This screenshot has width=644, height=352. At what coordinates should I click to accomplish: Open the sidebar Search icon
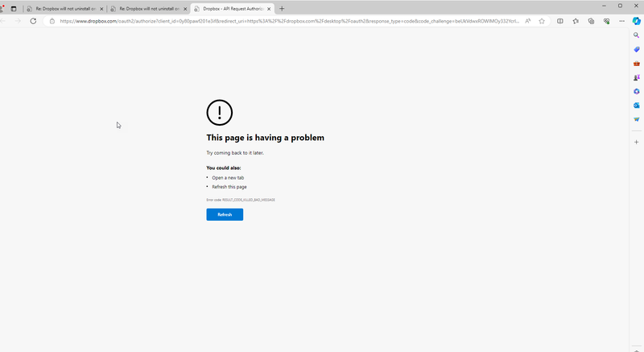[x=637, y=35]
